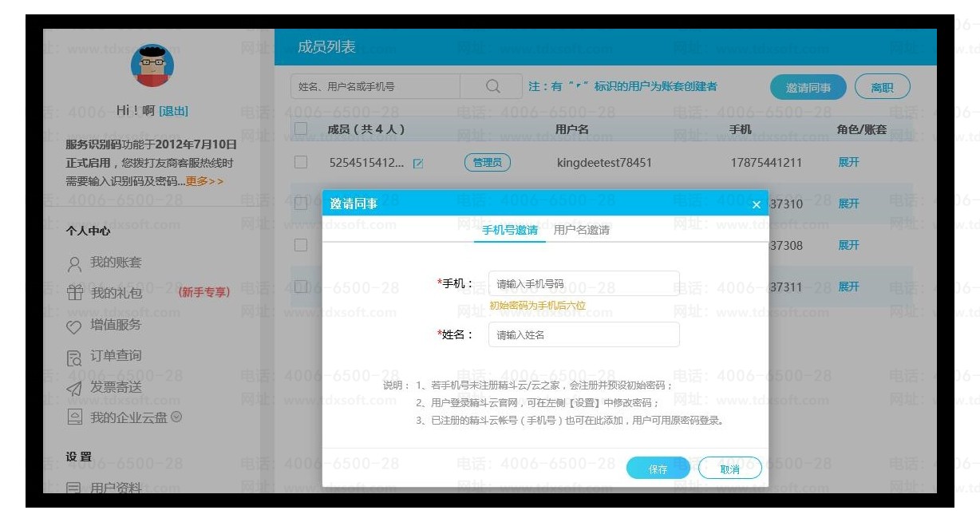Open 用户资料 under 设置
Image resolution: width=980 pixels, height=522 pixels.
point(116,488)
